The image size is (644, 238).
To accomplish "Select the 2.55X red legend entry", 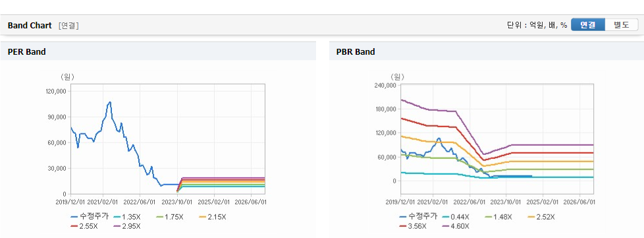I will tap(84, 226).
